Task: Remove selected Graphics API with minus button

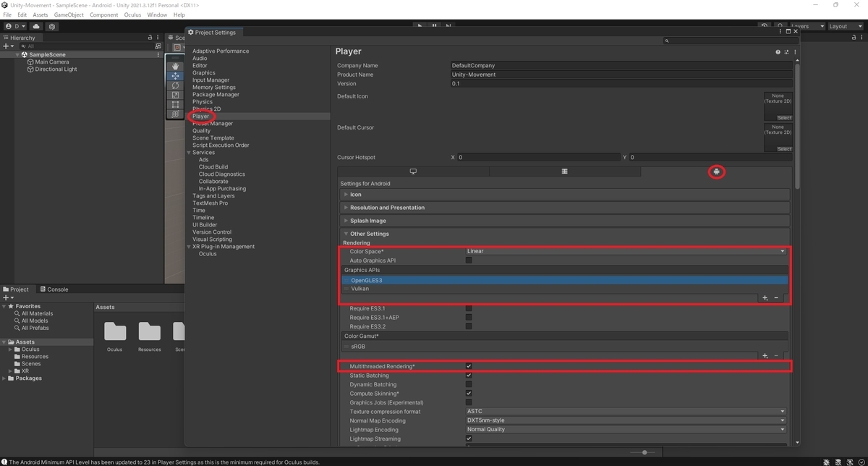Action: (x=777, y=298)
